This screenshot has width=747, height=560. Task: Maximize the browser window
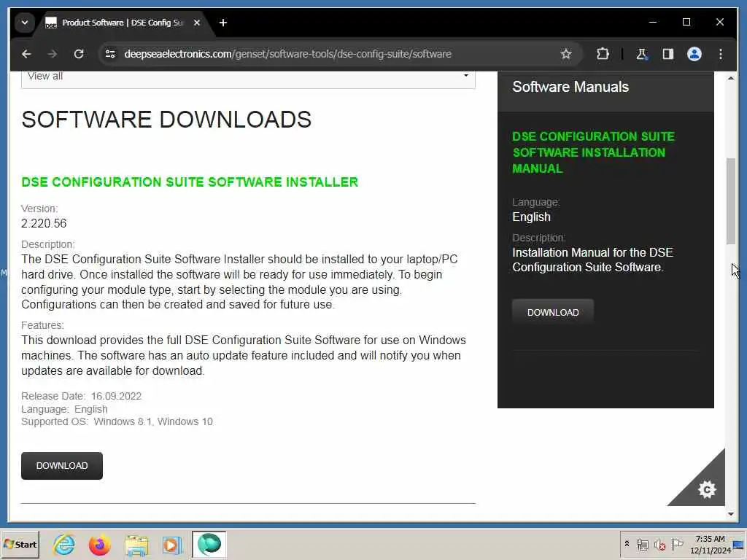pos(686,22)
